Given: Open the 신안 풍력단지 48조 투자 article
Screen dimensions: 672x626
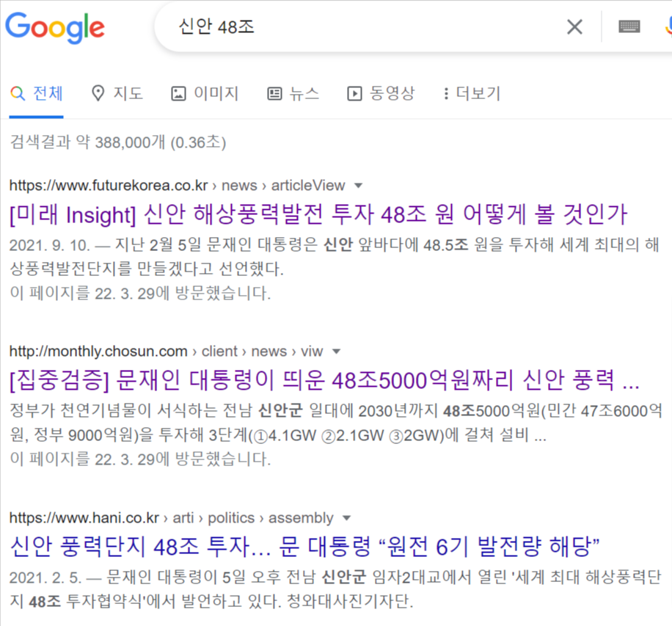Looking at the screenshot, I should (304, 547).
